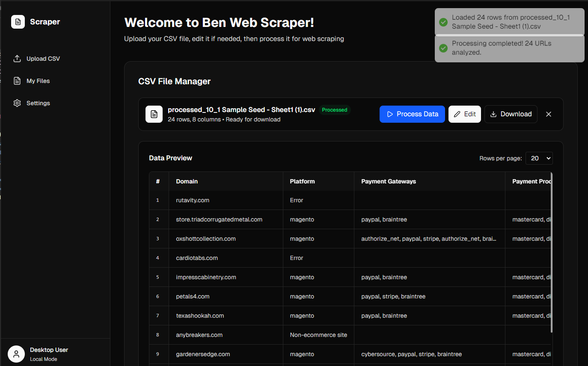Download the processed CSV file
Screen dimensions: 588x366
pyautogui.click(x=511, y=114)
